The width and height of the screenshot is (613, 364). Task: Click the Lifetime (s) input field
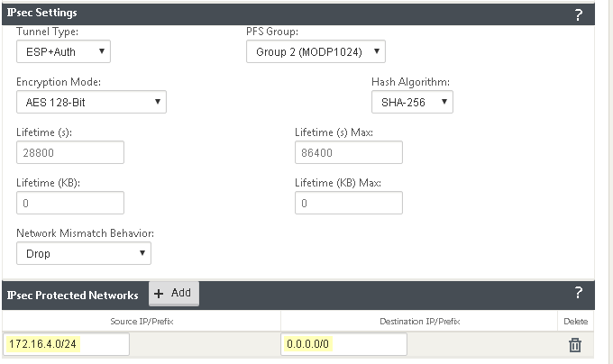pyautogui.click(x=70, y=152)
